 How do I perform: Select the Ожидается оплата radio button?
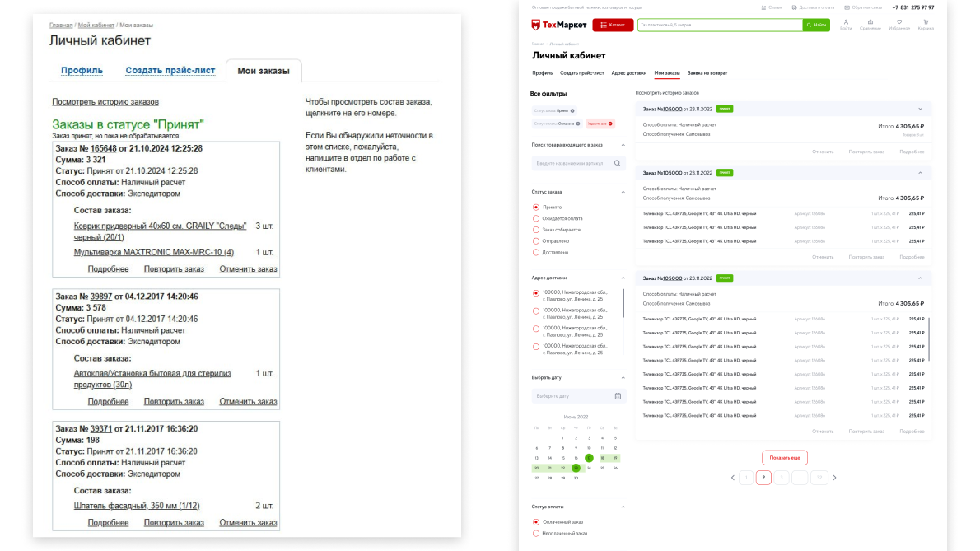[x=536, y=218]
